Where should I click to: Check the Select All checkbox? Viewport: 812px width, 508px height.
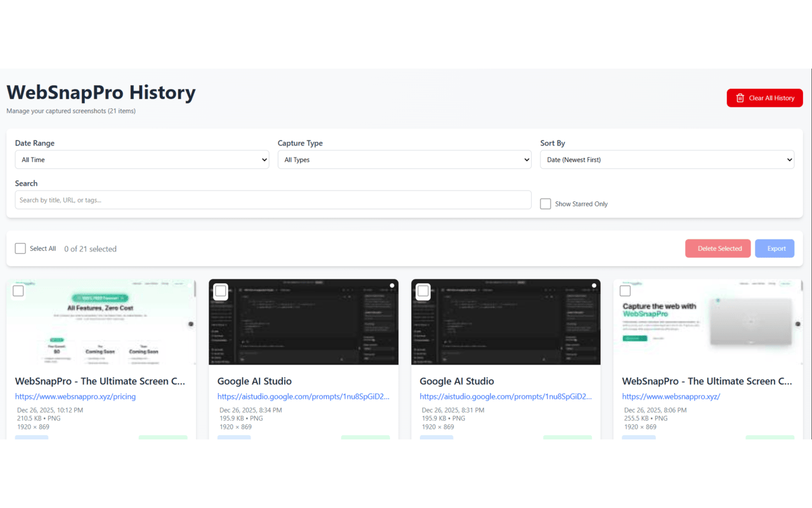point(20,248)
